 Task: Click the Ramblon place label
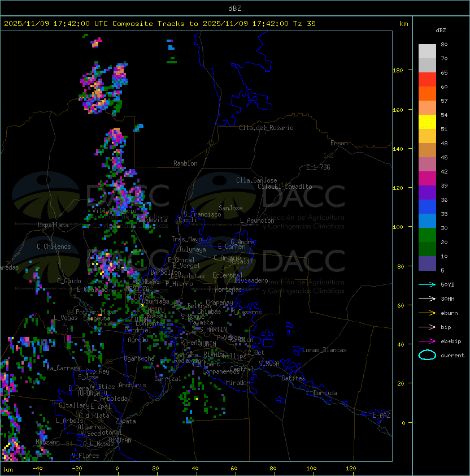(185, 163)
